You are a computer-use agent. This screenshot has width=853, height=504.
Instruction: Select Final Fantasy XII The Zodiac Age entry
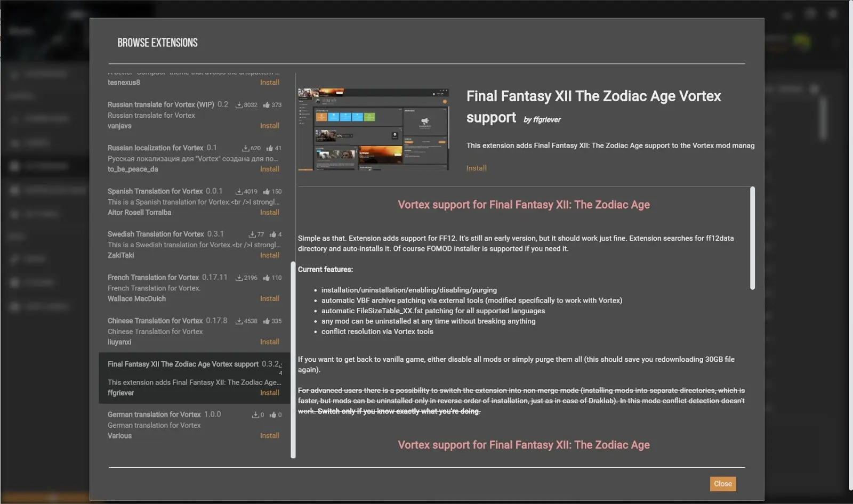coord(195,378)
